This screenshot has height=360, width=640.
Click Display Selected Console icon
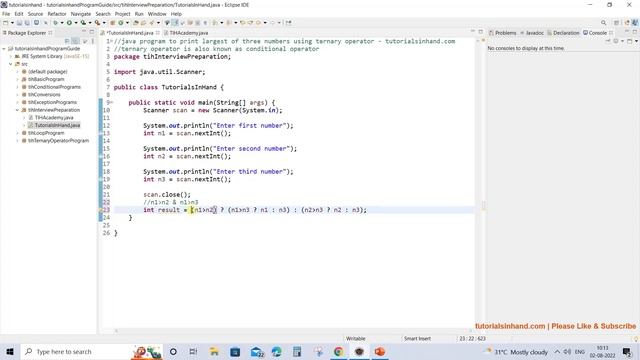[x=616, y=41]
